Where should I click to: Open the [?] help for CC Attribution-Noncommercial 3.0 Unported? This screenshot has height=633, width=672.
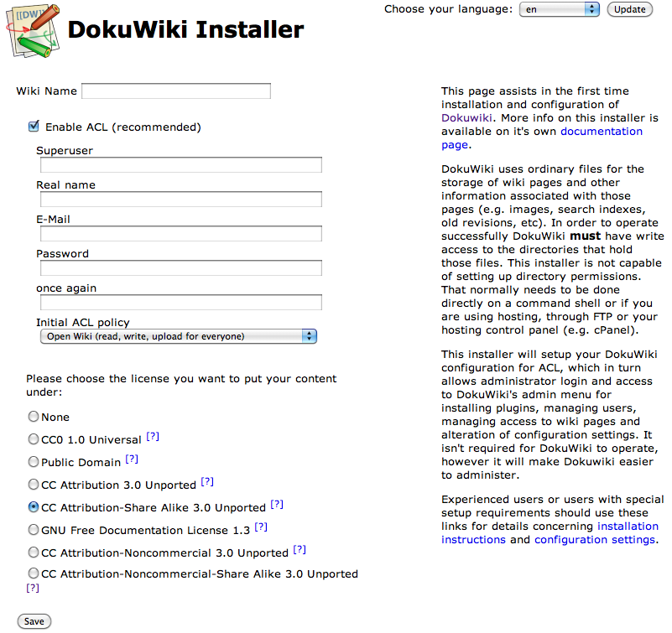tap(299, 550)
